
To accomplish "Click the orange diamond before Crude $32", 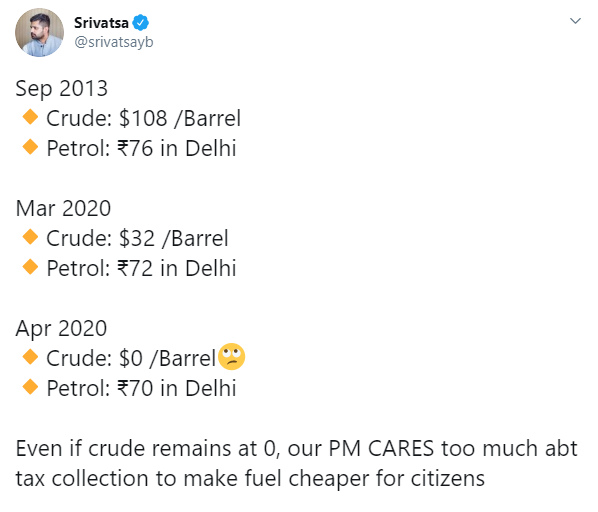I will (x=30, y=237).
